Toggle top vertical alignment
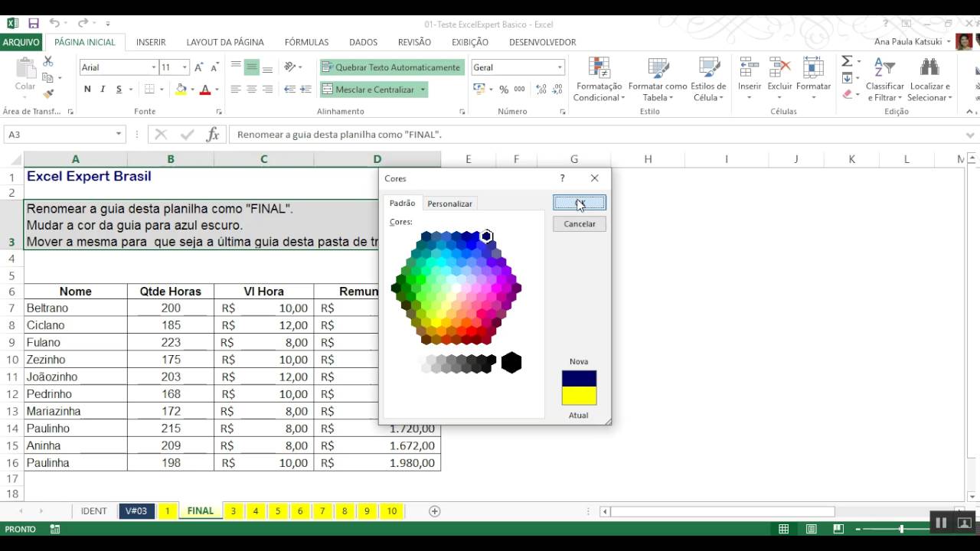 [236, 67]
